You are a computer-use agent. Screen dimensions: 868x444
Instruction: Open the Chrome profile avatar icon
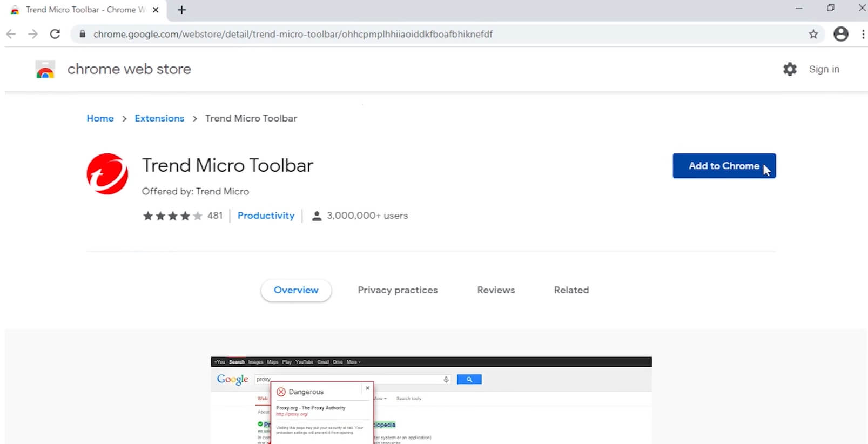pos(841,34)
